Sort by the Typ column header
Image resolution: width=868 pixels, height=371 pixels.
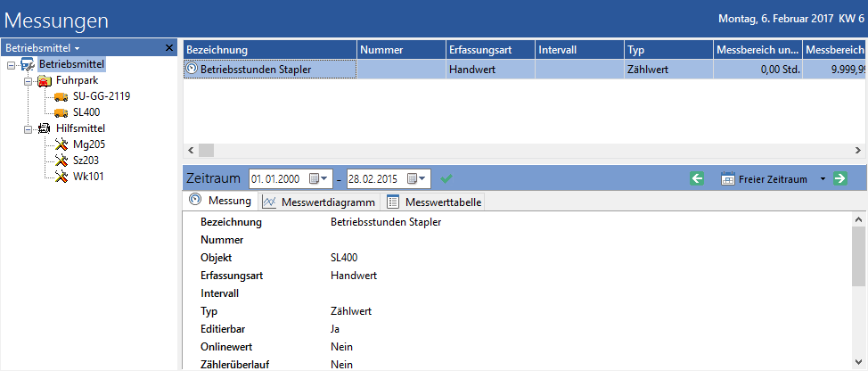point(669,50)
